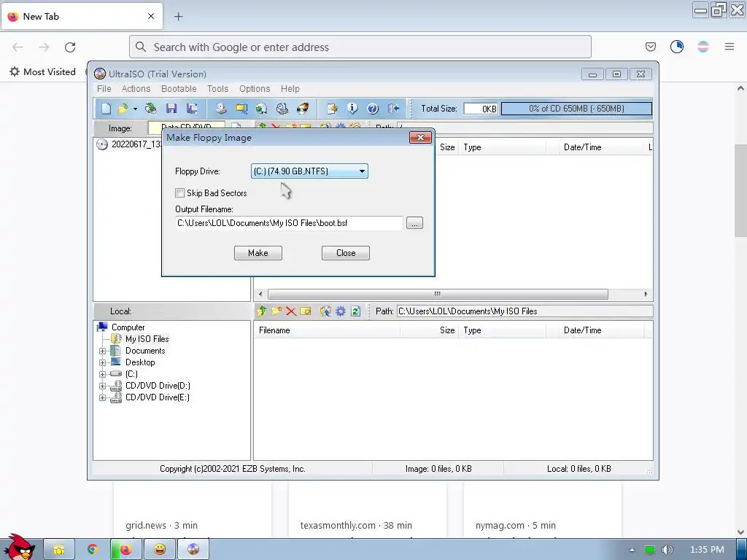Click the Output Filename text field
This screenshot has height=560, width=747.
coord(289,223)
